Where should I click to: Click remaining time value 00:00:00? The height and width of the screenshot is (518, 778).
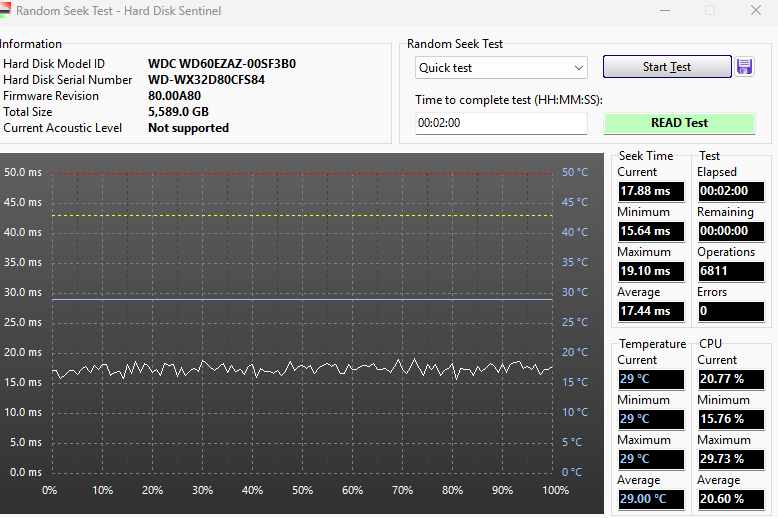(x=731, y=231)
